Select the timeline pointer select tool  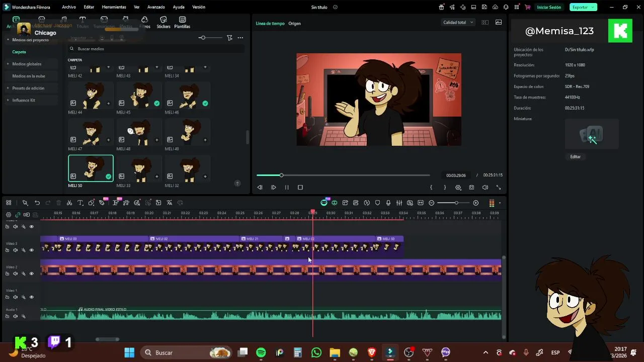(x=25, y=203)
